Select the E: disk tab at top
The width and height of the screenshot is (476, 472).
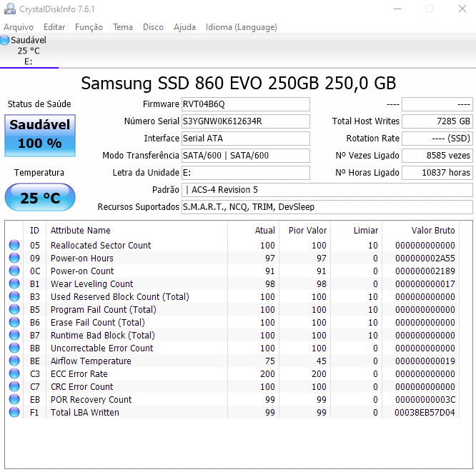click(x=29, y=51)
